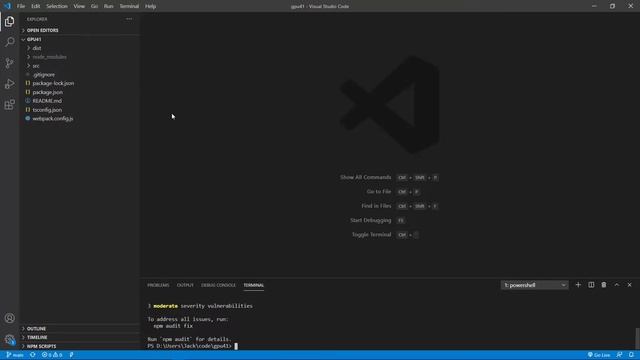Click the Start Debugging hint
This screenshot has height=360, width=640.
click(x=377, y=220)
